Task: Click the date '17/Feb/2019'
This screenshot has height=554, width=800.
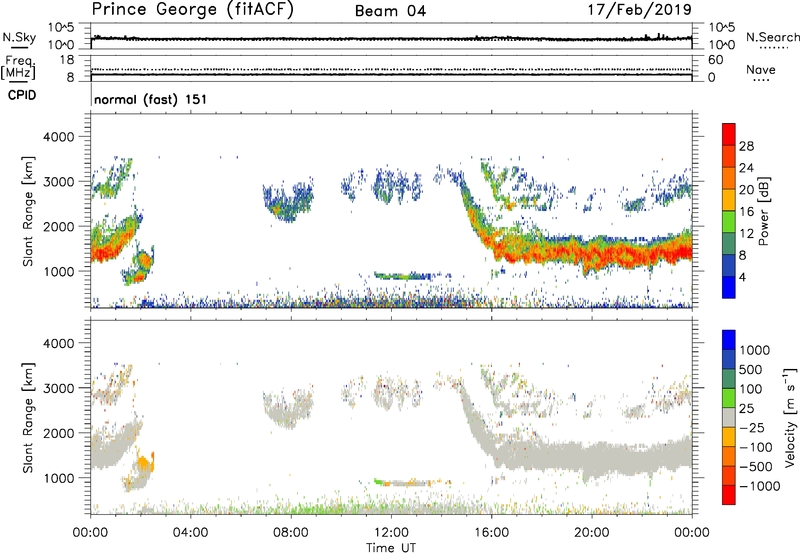Action: coord(640,9)
